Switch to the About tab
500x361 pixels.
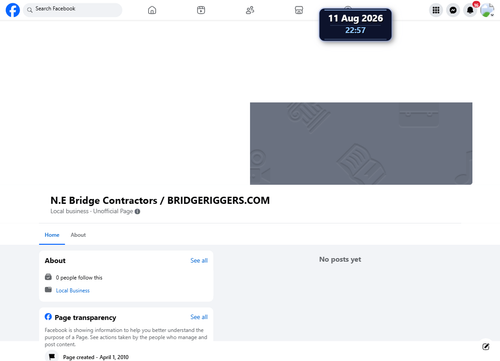78,235
